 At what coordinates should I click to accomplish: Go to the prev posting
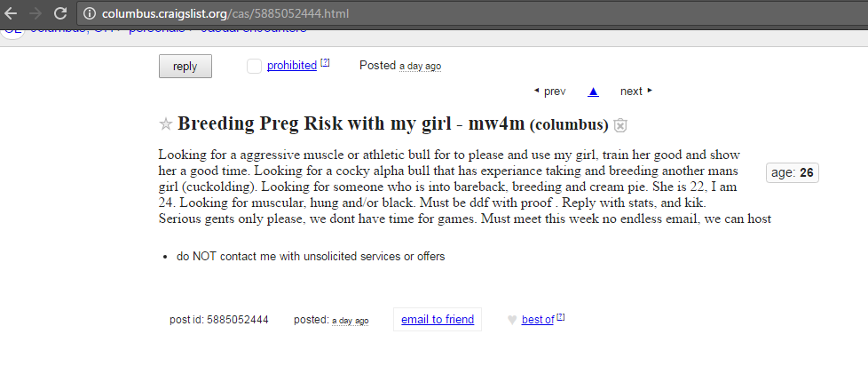point(549,92)
